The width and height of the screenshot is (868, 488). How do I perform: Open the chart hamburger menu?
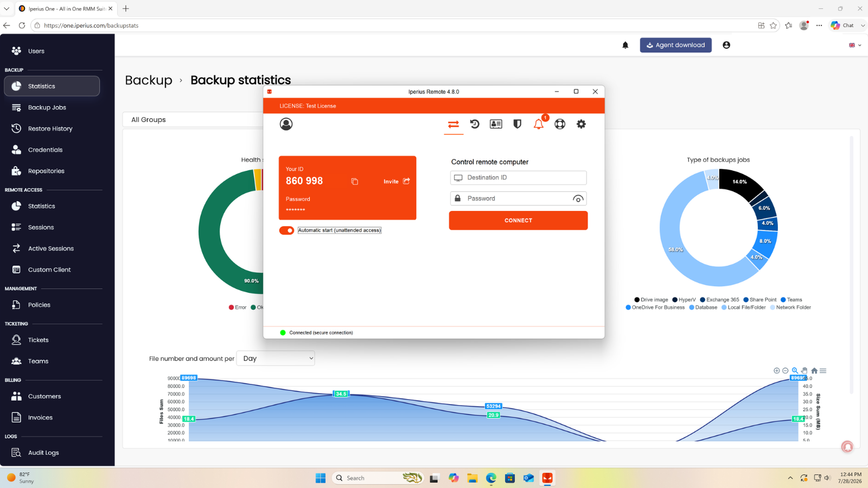(823, 371)
